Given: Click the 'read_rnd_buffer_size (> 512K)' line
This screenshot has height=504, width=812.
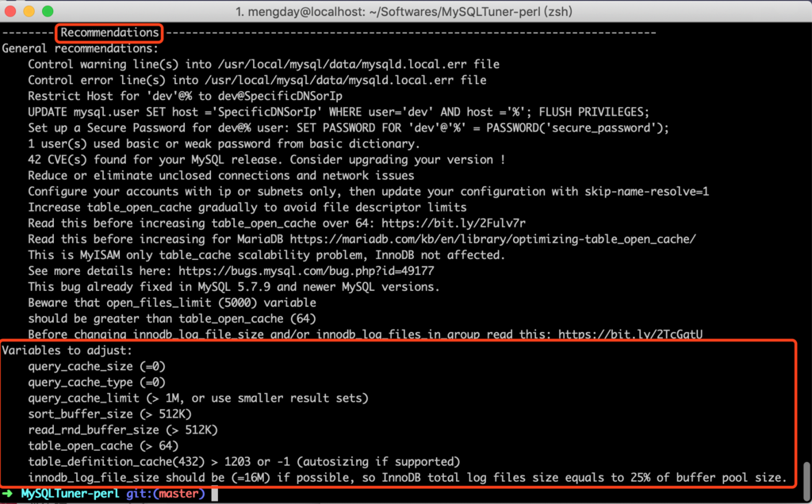Looking at the screenshot, I should click(x=123, y=430).
